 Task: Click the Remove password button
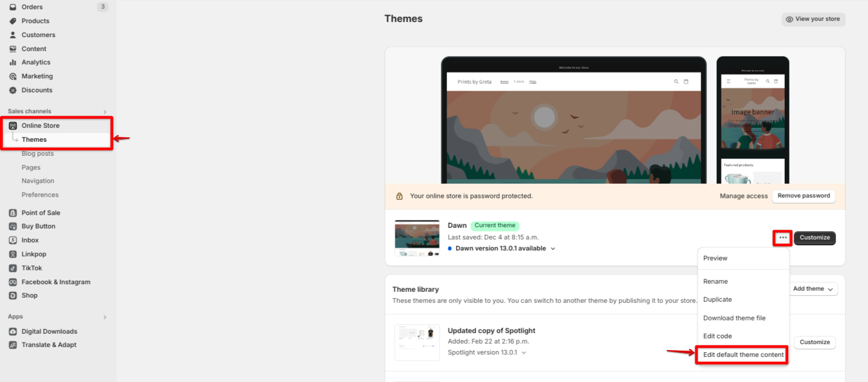coord(803,196)
